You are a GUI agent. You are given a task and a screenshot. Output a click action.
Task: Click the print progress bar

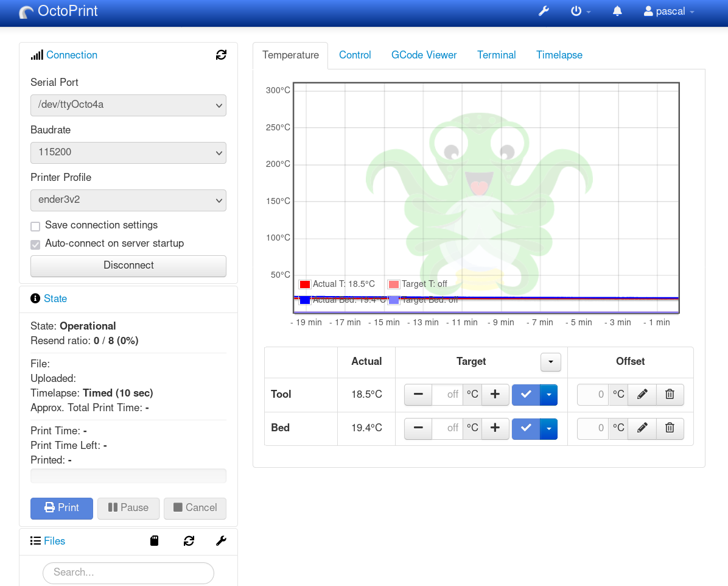point(128,476)
